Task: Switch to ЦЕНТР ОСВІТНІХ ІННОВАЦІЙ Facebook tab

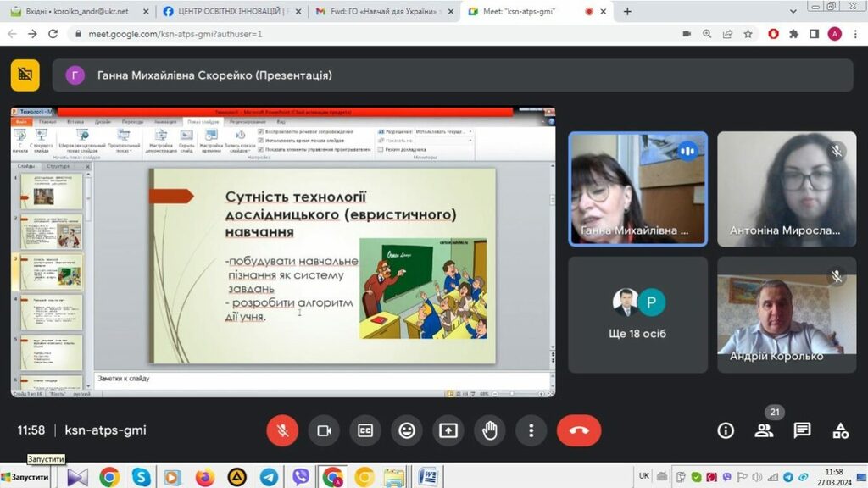Action: pyautogui.click(x=229, y=12)
